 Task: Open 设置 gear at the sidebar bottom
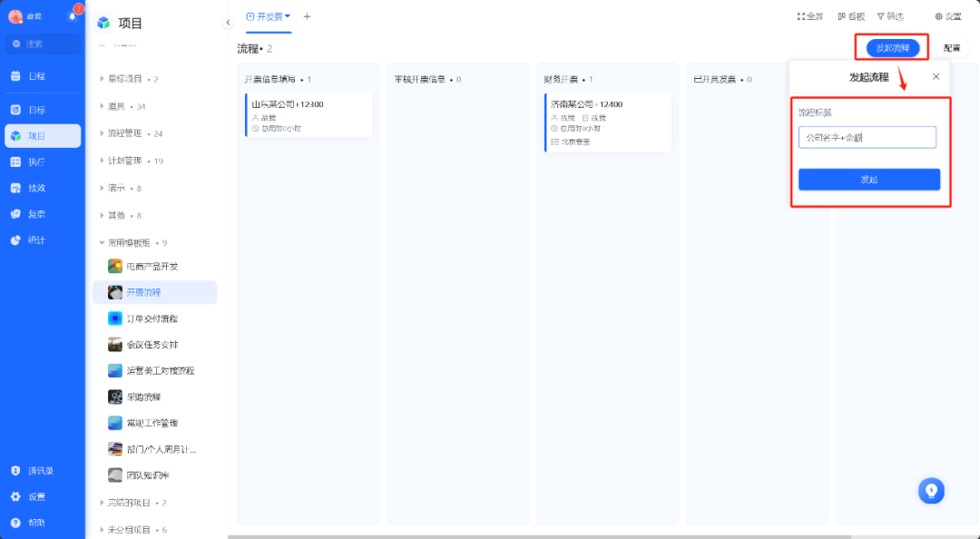coord(29,497)
